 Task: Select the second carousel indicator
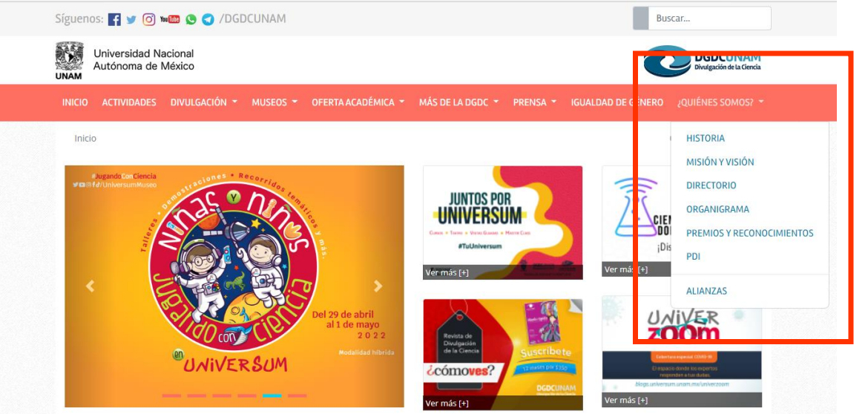pyautogui.click(x=197, y=395)
